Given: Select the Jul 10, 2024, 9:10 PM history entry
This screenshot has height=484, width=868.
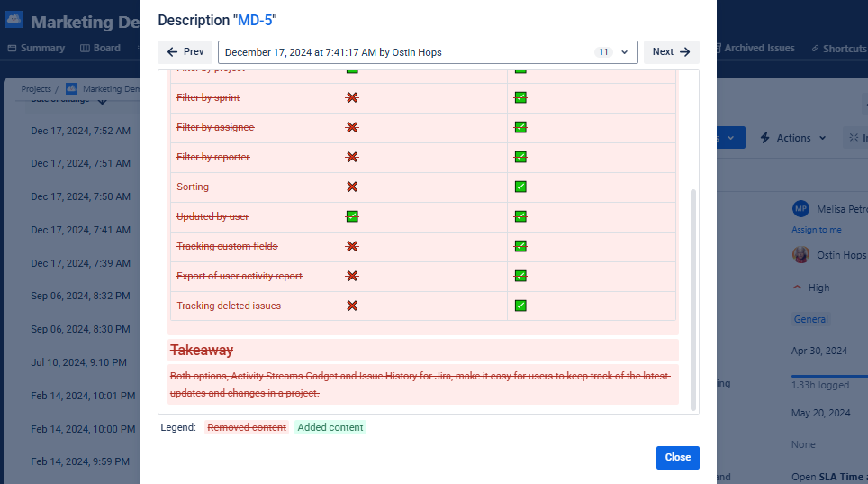Looking at the screenshot, I should pos(78,362).
